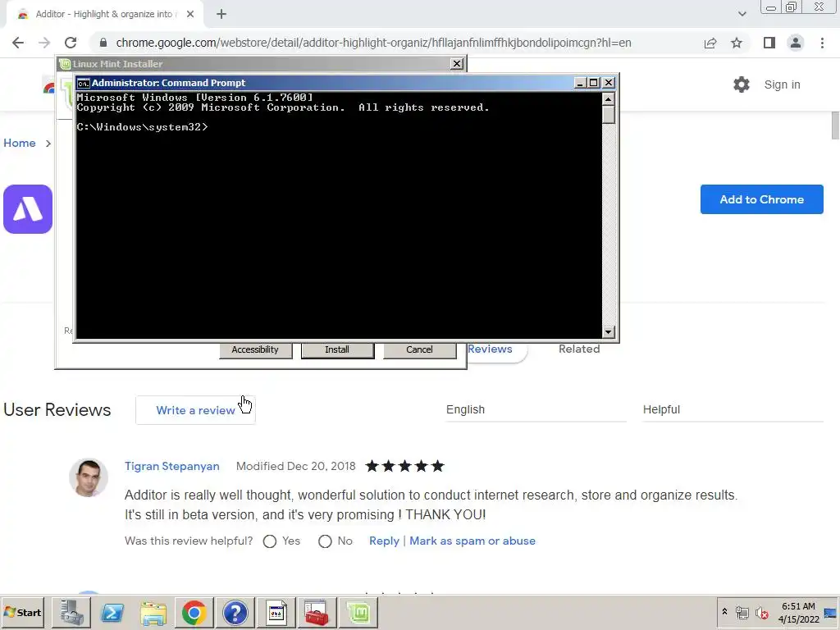Open the muted volume tray icon
Screen dimensions: 840x630
[762, 612]
